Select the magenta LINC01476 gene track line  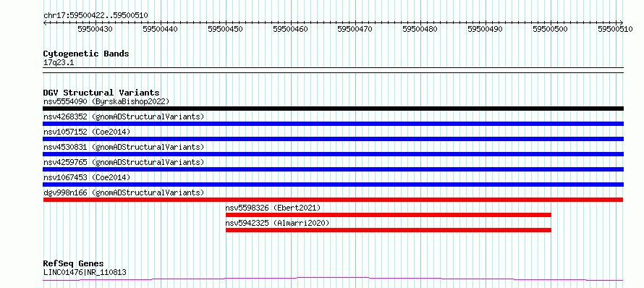pos(333,279)
